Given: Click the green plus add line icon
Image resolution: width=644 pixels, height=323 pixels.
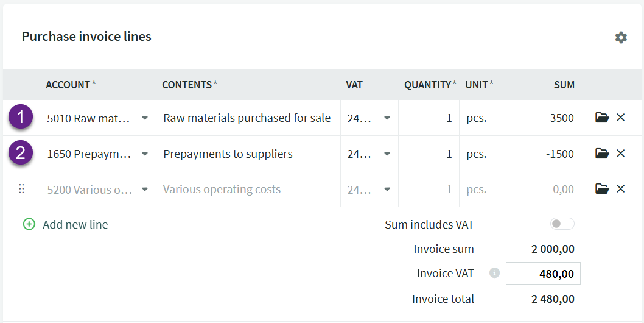Looking at the screenshot, I should click(29, 224).
